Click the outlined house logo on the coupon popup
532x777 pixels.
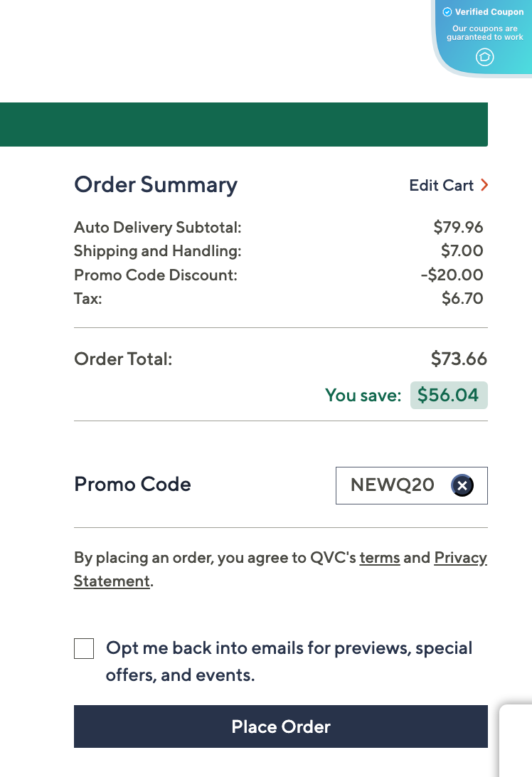(x=484, y=58)
